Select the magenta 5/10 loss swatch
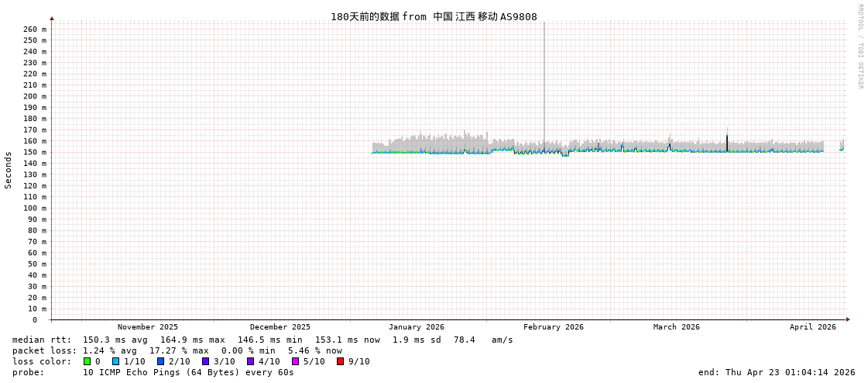The width and height of the screenshot is (868, 383). (x=295, y=361)
